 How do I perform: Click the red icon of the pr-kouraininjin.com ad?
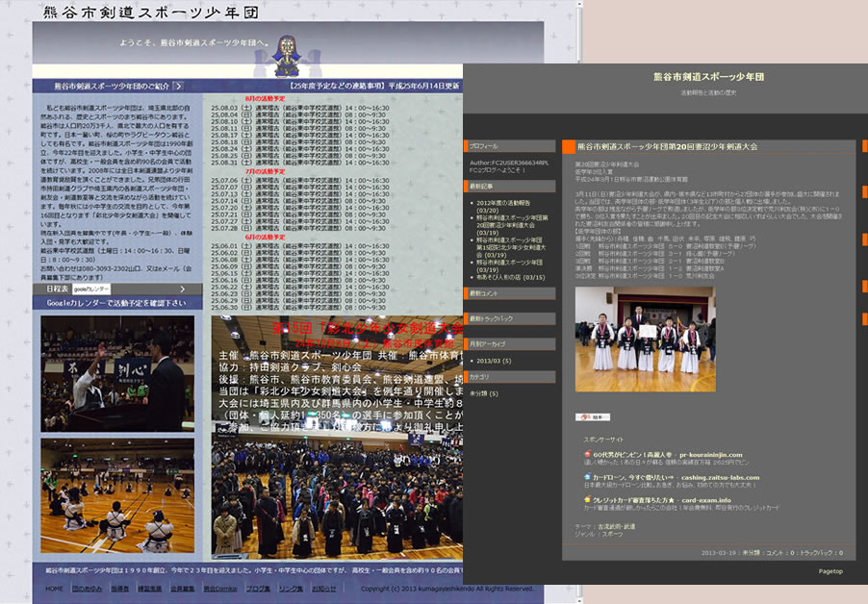(x=587, y=455)
